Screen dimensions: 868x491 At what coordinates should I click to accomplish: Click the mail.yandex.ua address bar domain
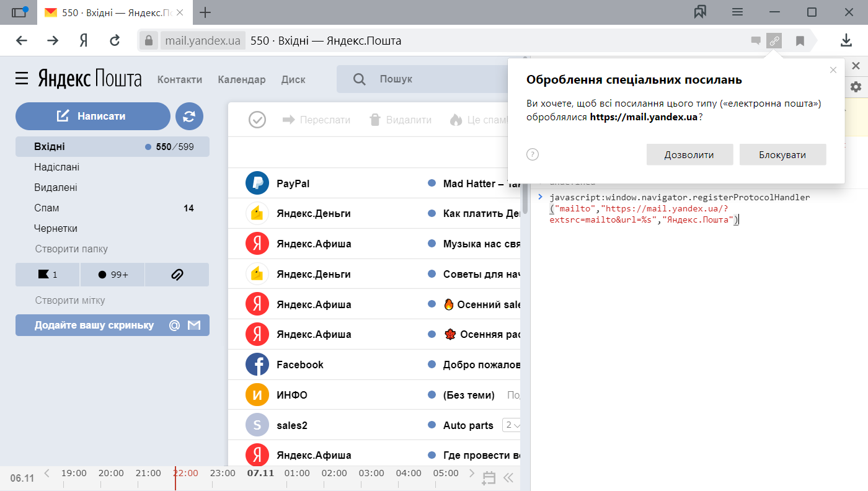202,41
